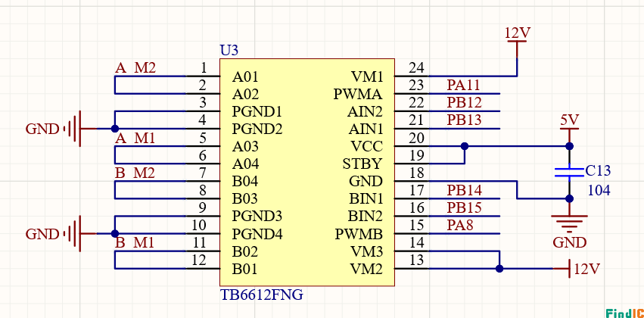
Task: Click the 12V power port beside VM2
Action: point(578,269)
